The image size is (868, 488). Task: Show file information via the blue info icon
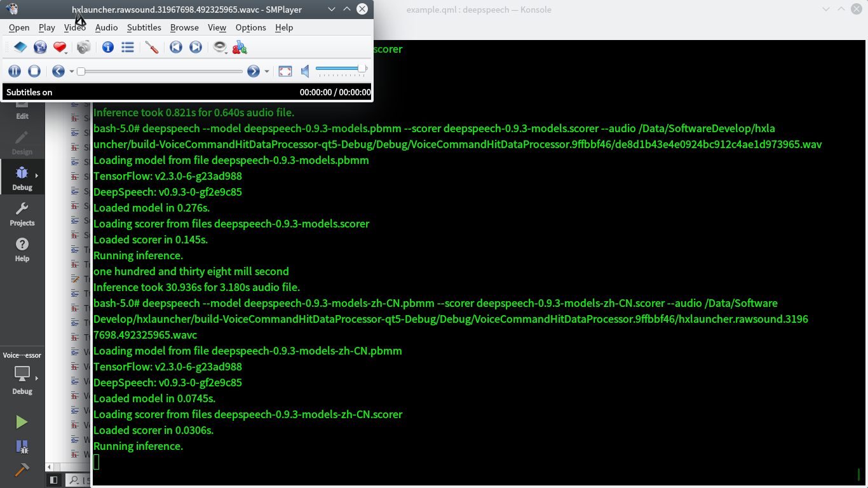pyautogui.click(x=108, y=47)
